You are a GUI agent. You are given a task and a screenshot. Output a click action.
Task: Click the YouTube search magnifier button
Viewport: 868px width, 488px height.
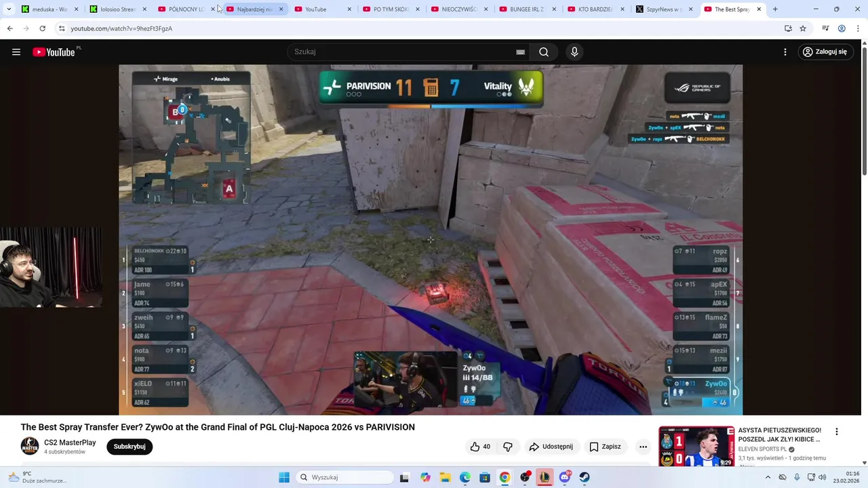point(544,52)
